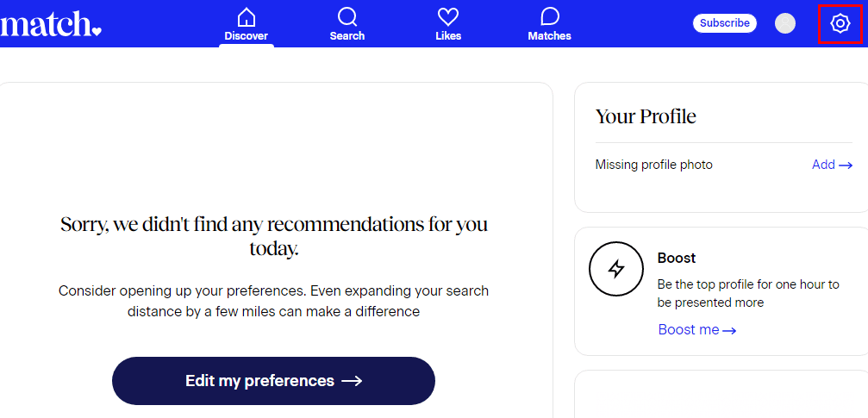Select the Discover tab label
868x418 pixels.
[x=247, y=36]
